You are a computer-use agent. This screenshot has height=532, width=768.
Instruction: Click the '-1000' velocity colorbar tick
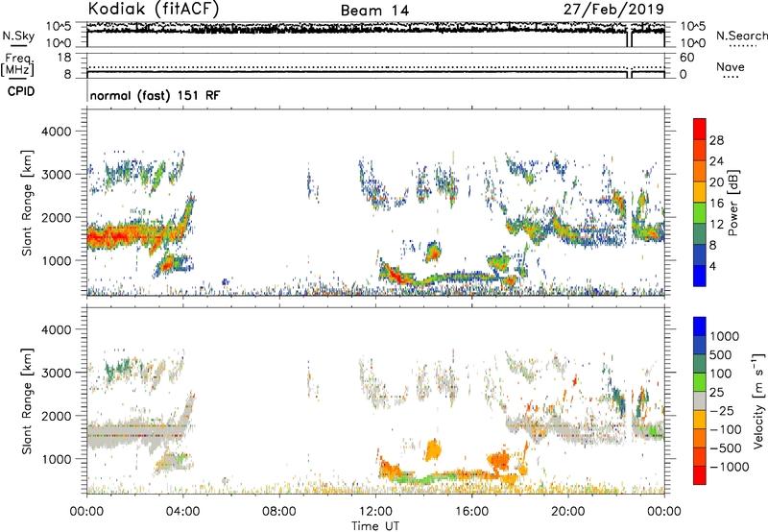tap(730, 467)
